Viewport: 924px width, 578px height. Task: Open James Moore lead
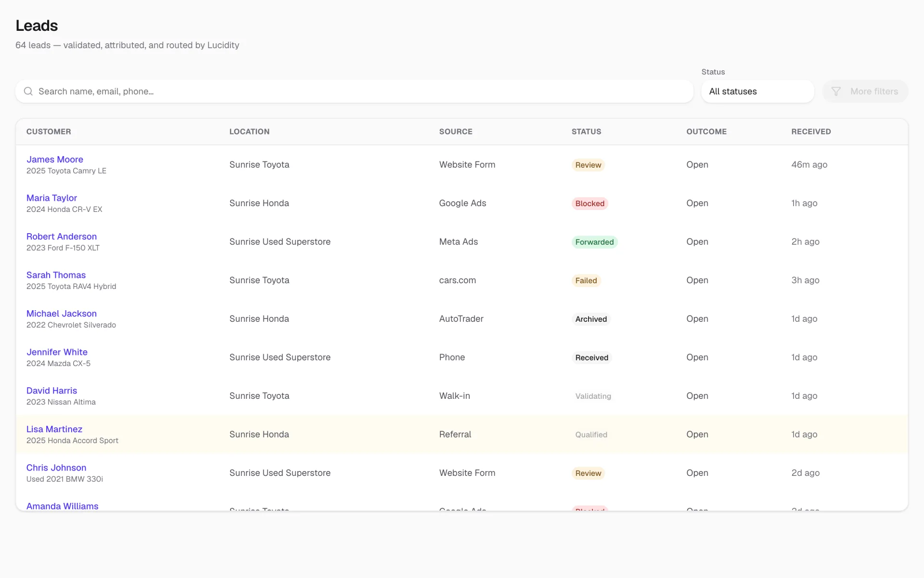(55, 159)
